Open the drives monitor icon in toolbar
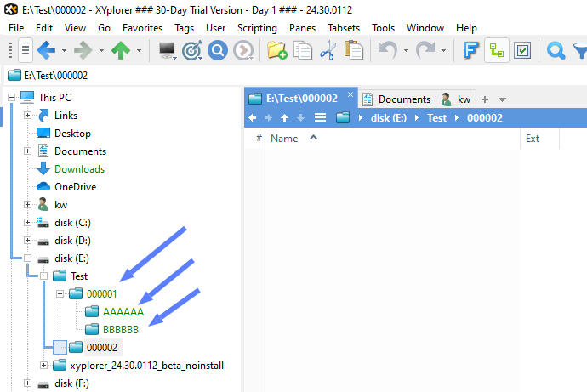 click(x=167, y=50)
